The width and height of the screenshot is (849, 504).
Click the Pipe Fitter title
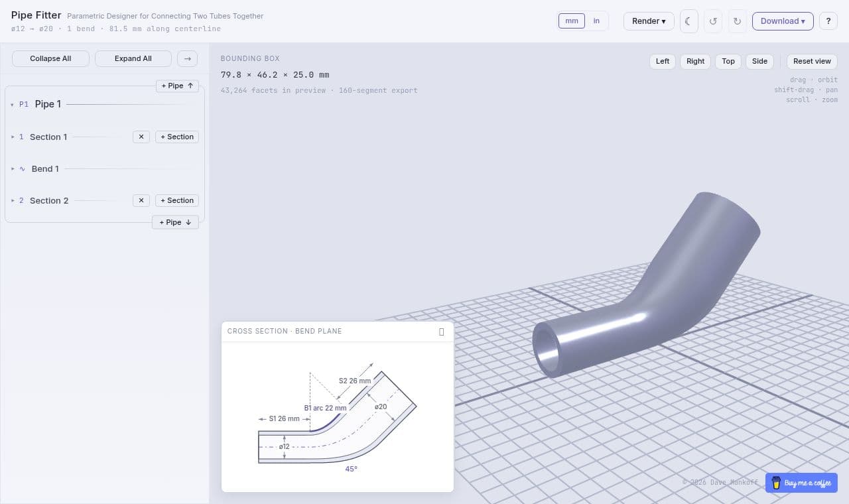pyautogui.click(x=36, y=15)
